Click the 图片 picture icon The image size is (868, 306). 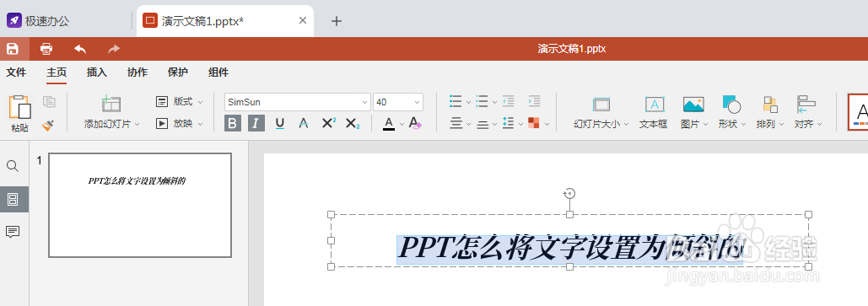click(x=693, y=105)
